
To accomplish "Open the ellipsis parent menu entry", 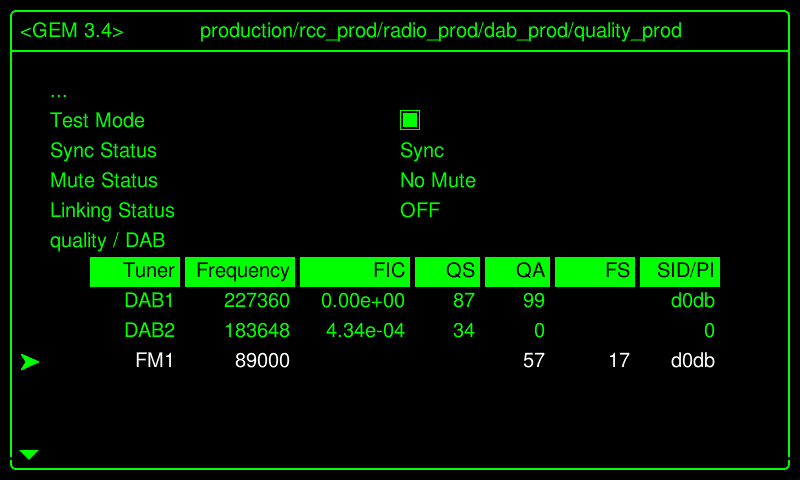I will tap(58, 92).
